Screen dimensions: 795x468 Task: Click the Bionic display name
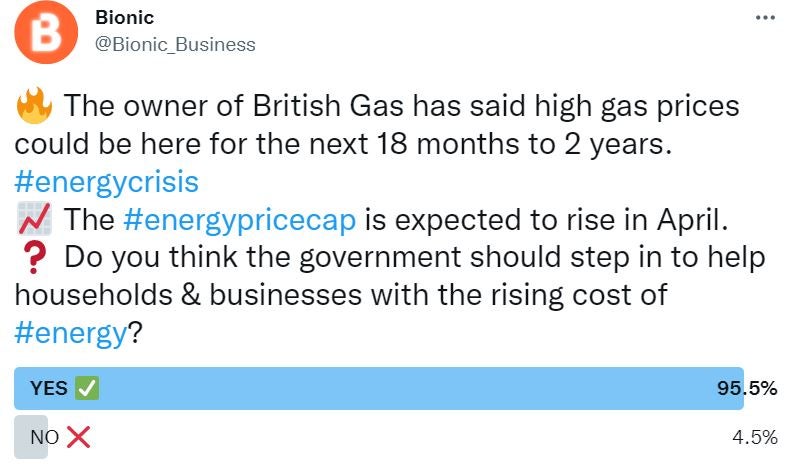tap(124, 18)
